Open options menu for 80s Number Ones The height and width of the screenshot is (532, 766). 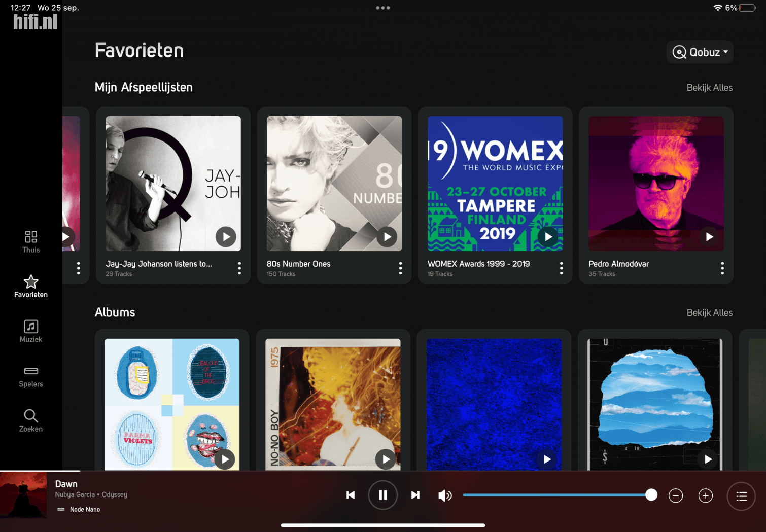400,268
